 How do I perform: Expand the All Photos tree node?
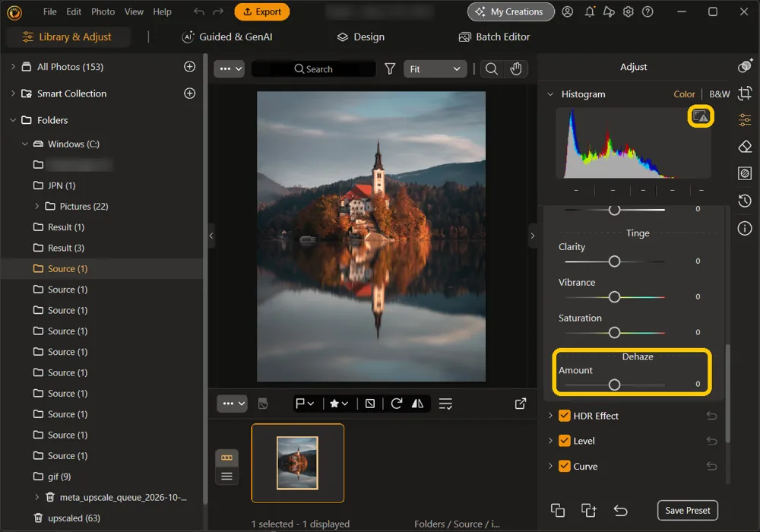(x=13, y=67)
